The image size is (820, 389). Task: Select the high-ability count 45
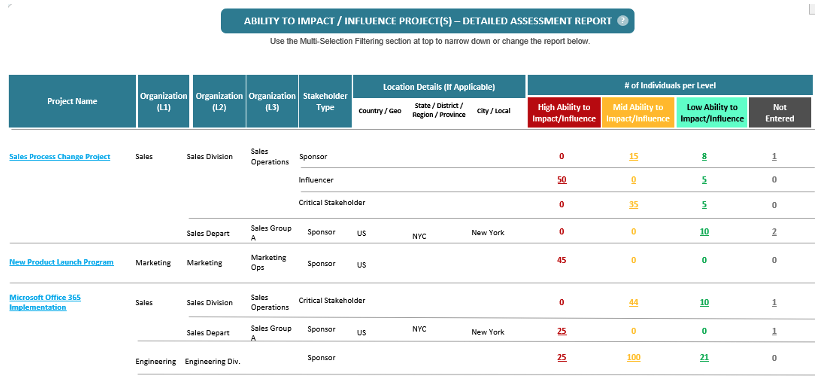click(562, 260)
